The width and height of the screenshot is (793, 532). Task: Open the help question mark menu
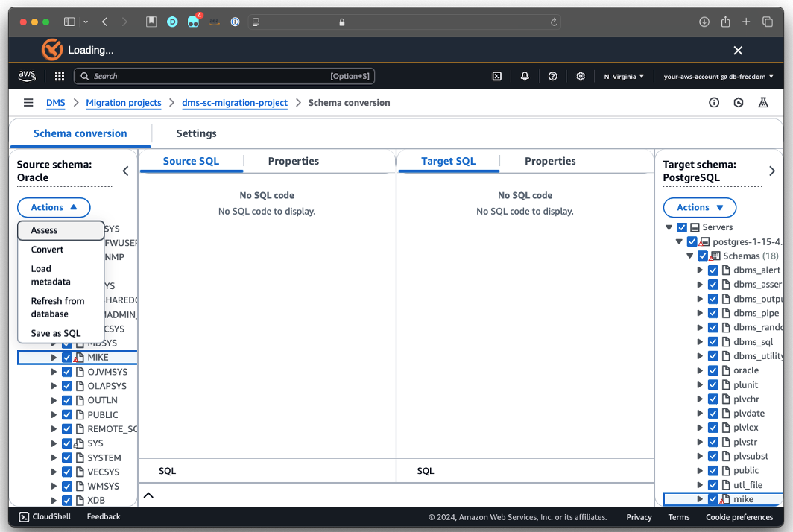click(x=552, y=76)
